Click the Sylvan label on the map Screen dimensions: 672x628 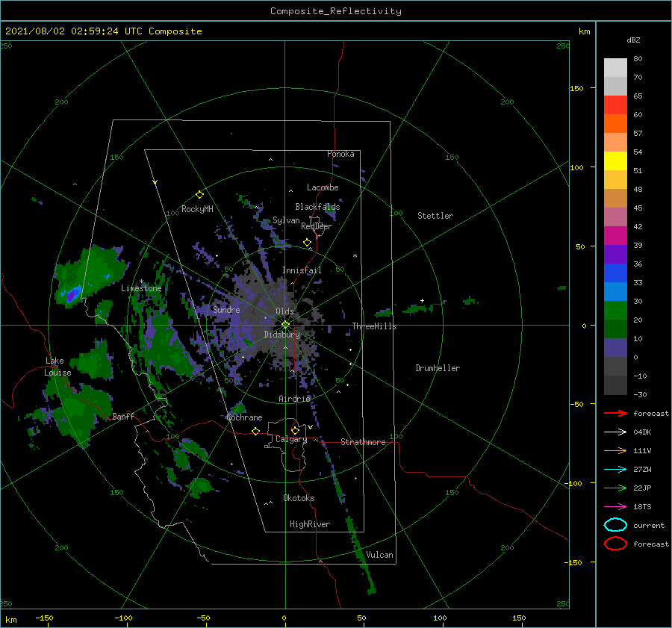coord(286,220)
